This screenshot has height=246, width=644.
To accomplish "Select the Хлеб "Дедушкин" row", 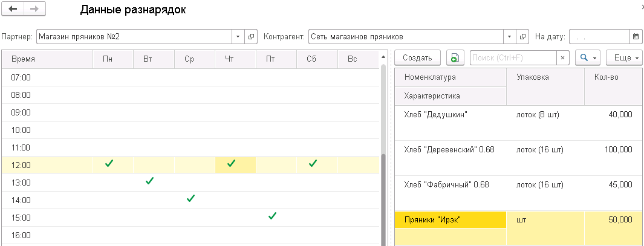I will click(450, 114).
